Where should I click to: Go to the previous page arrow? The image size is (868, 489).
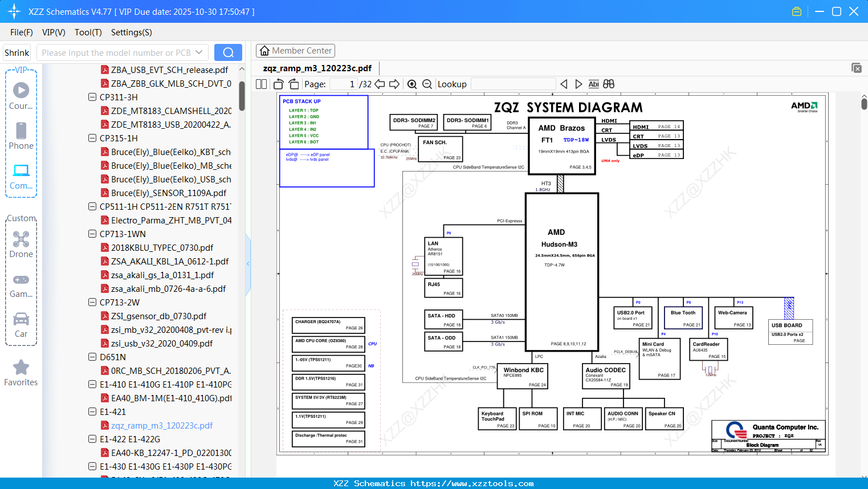pyautogui.click(x=380, y=84)
